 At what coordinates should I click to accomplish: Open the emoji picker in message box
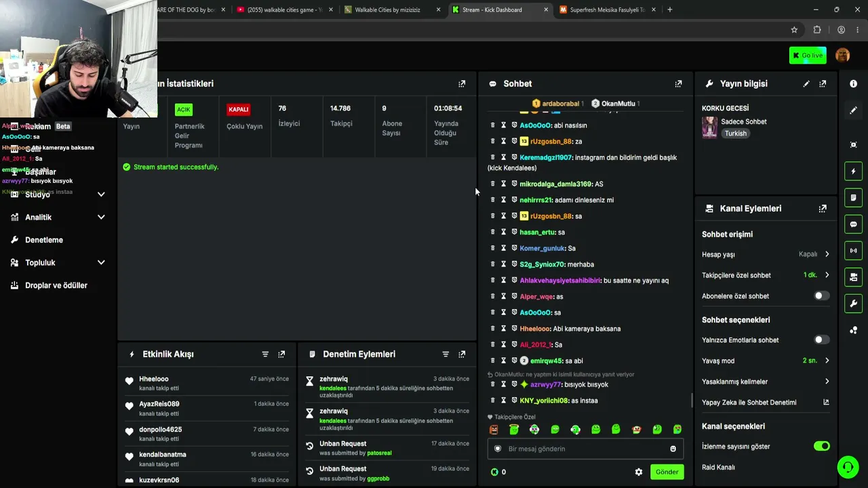pyautogui.click(x=673, y=449)
